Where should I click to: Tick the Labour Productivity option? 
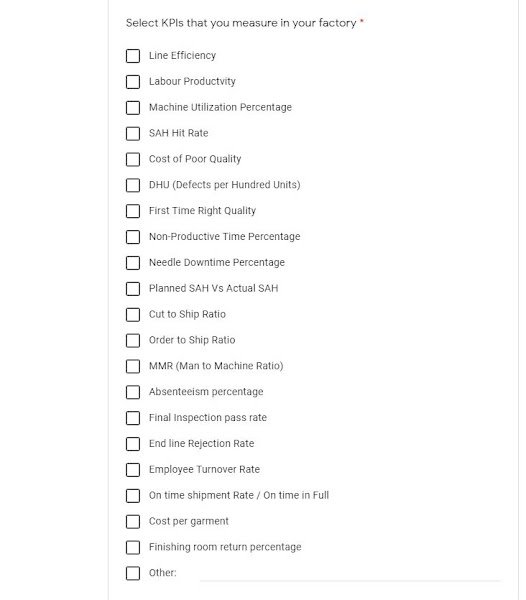pyautogui.click(x=133, y=82)
